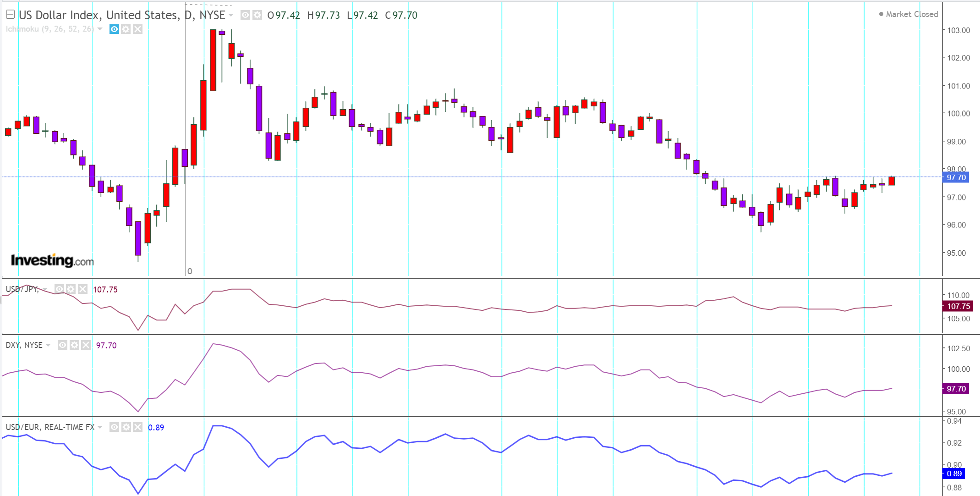Open dropdown arrow next to Ichimoku label

[x=100, y=29]
